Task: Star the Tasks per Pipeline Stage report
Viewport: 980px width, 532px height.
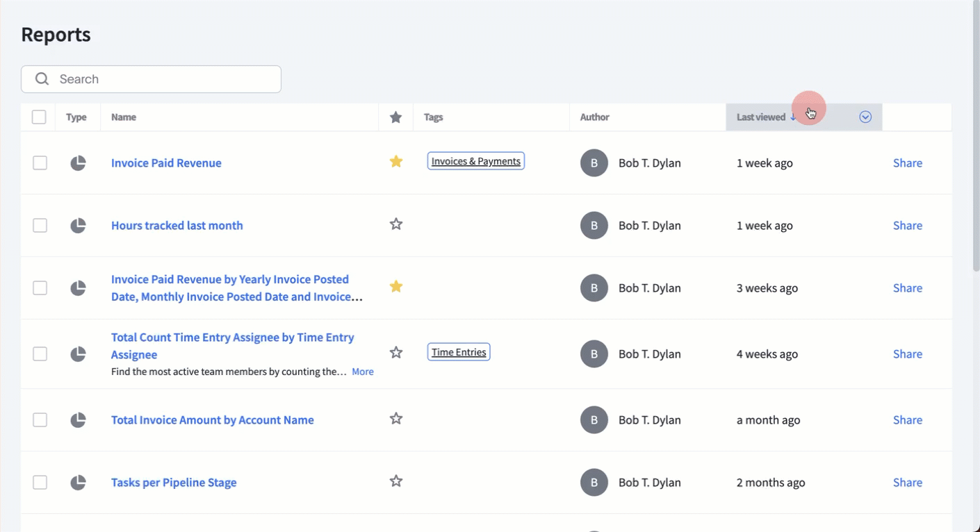Action: point(396,481)
